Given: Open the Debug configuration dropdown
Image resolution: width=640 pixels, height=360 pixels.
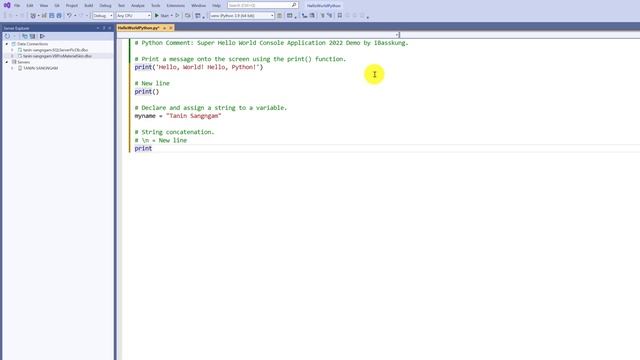Looking at the screenshot, I should point(103,16).
